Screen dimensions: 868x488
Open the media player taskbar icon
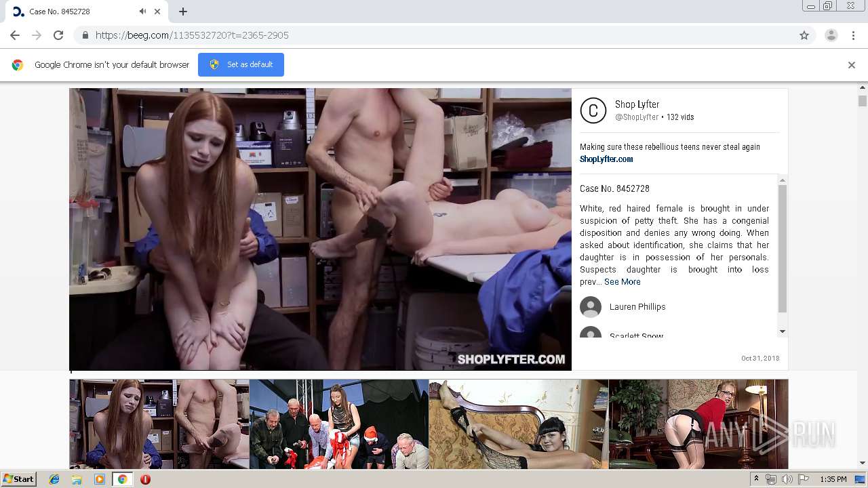[x=100, y=479]
